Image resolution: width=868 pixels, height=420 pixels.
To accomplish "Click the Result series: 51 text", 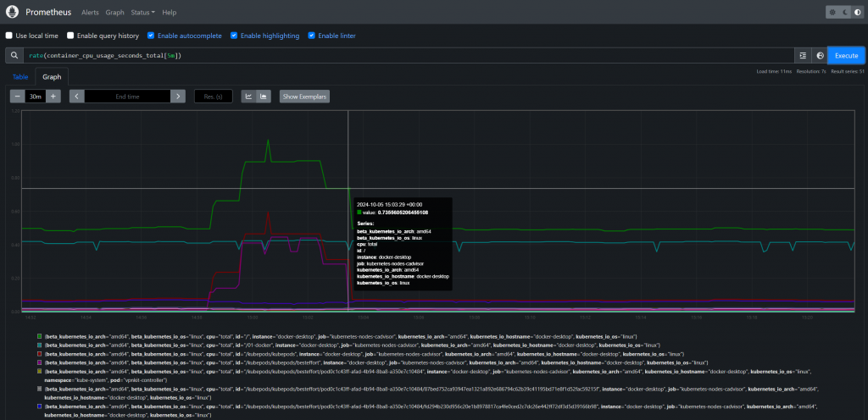I will 847,72.
